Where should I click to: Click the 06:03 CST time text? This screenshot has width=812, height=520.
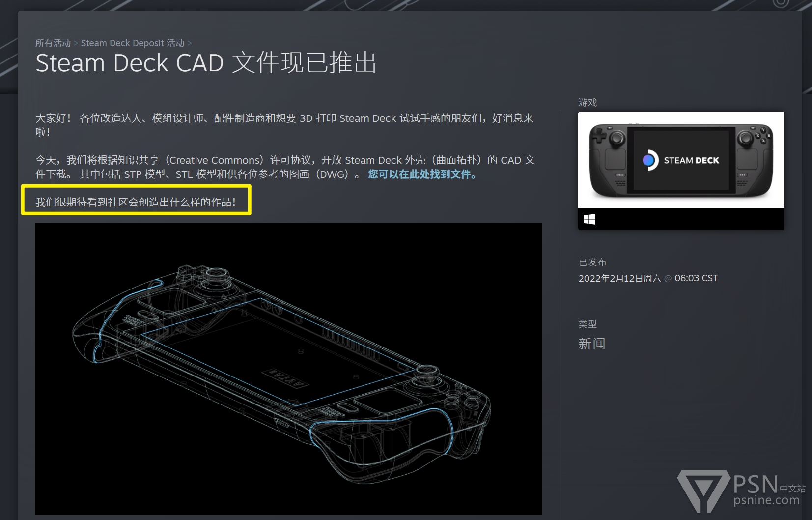(x=696, y=278)
